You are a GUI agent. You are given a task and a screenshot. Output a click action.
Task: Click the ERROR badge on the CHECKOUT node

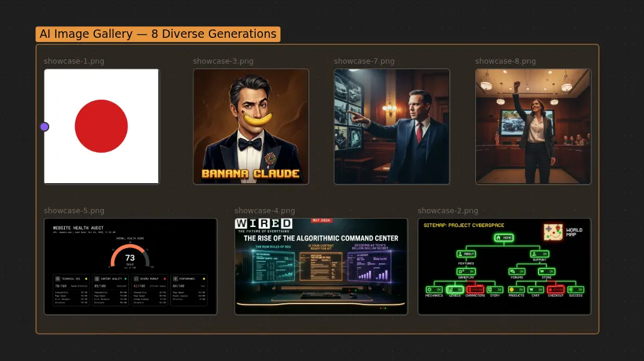(558, 290)
